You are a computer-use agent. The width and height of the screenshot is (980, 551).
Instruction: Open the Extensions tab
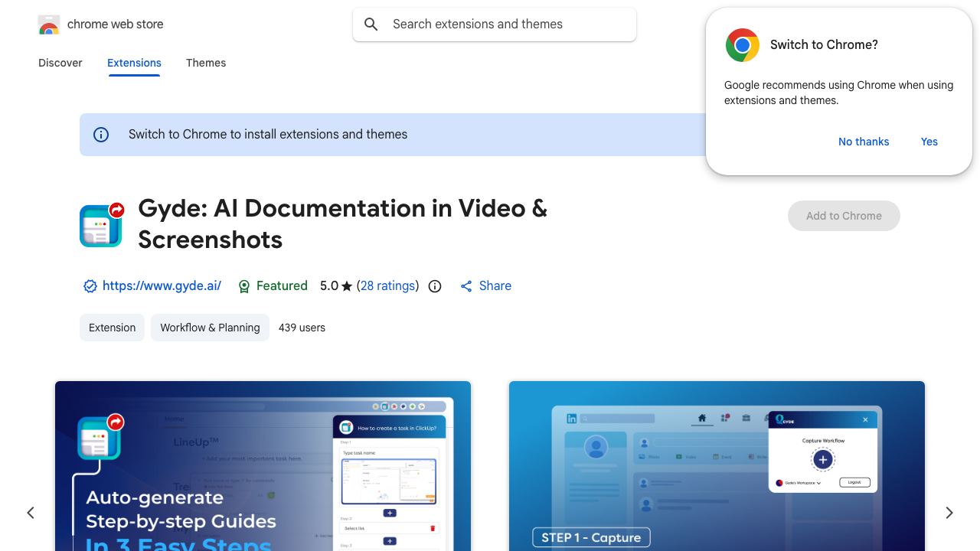point(134,63)
